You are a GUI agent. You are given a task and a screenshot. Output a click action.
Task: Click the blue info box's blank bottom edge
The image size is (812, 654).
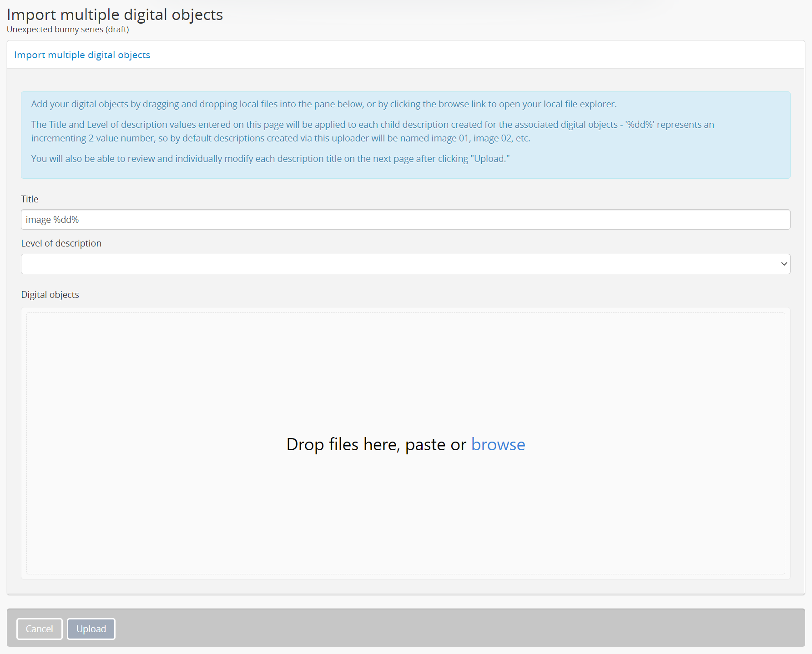point(405,172)
